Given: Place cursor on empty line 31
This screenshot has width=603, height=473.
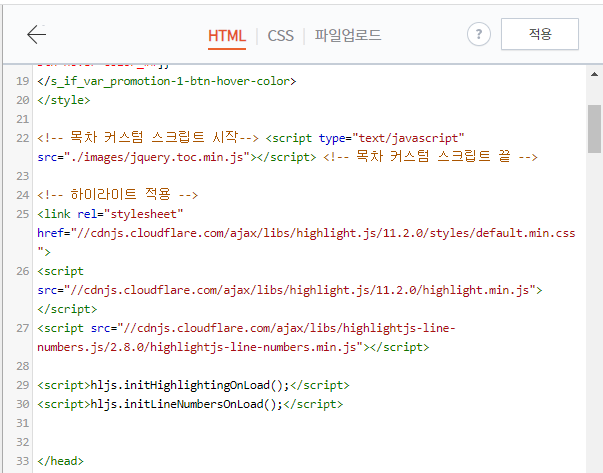Looking at the screenshot, I should pyautogui.click(x=310, y=423).
